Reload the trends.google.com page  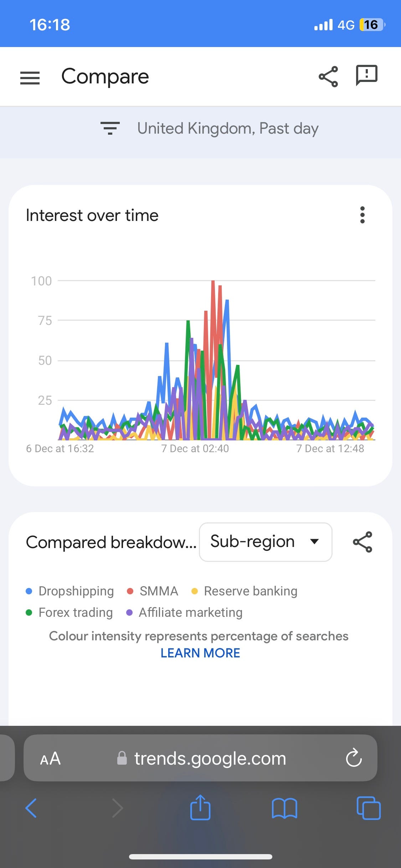point(353,758)
